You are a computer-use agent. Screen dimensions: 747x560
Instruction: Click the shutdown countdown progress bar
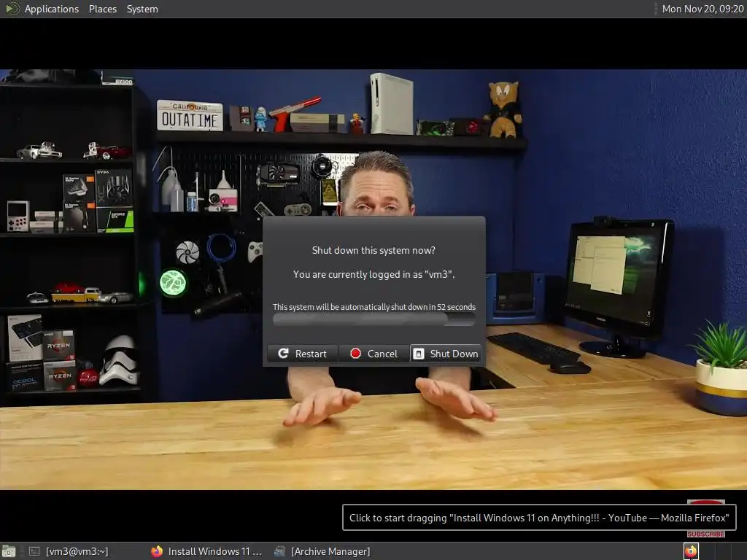(374, 319)
